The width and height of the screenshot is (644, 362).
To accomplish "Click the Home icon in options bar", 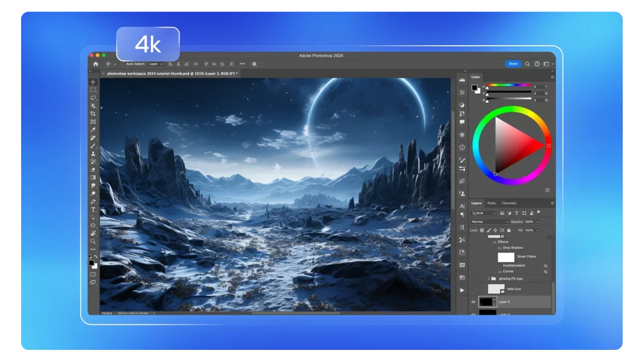I will click(x=96, y=64).
